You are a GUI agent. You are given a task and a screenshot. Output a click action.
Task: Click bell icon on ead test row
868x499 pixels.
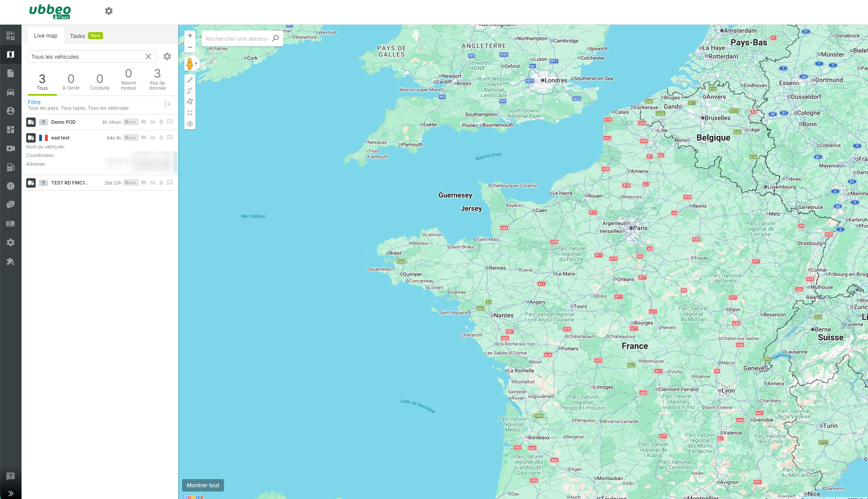tap(161, 137)
